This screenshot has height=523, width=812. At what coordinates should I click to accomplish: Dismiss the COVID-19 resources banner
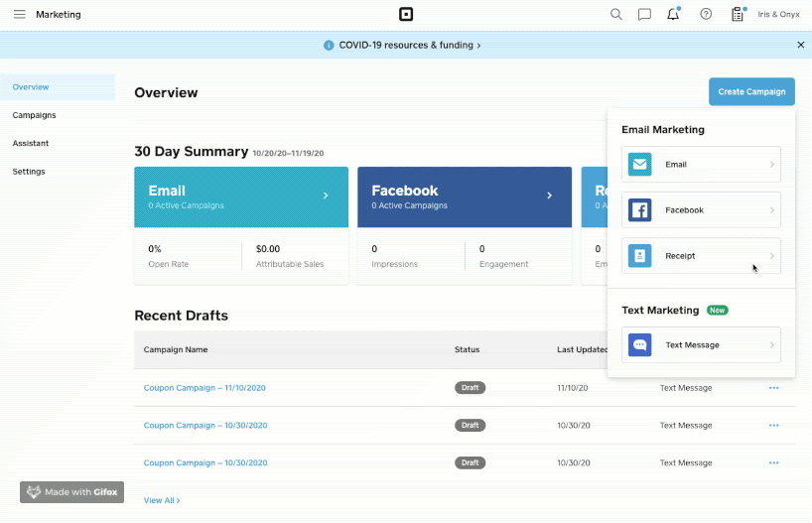point(801,45)
